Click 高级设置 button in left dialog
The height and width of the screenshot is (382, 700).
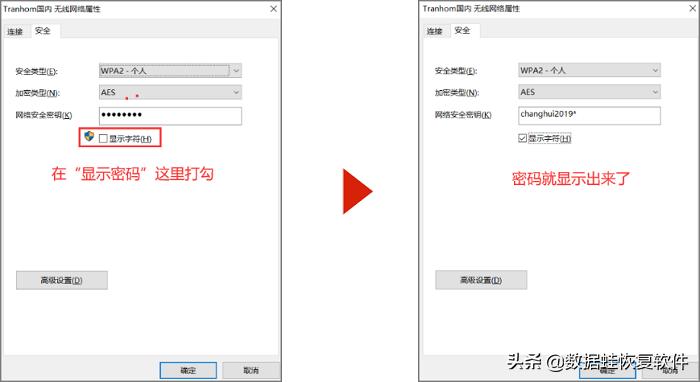pos(62,280)
